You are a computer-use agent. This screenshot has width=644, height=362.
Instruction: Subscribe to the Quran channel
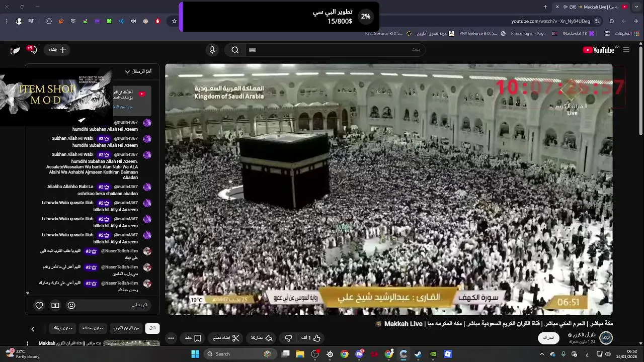549,338
